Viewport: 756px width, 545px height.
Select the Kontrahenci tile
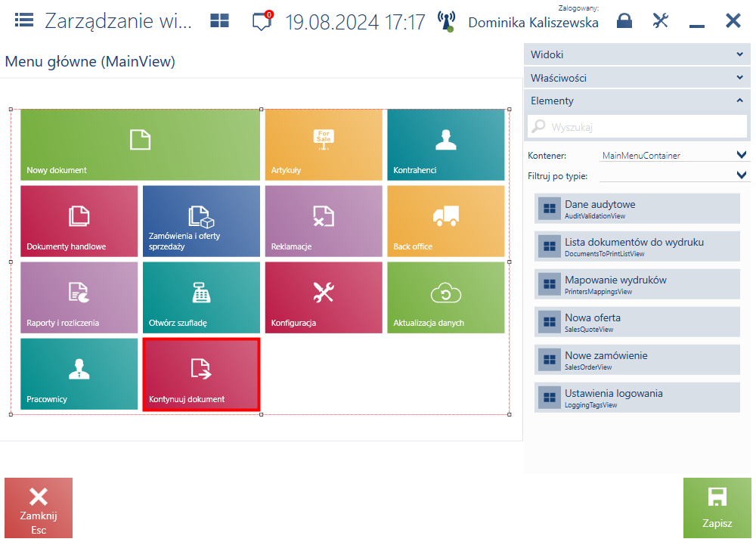[446, 145]
